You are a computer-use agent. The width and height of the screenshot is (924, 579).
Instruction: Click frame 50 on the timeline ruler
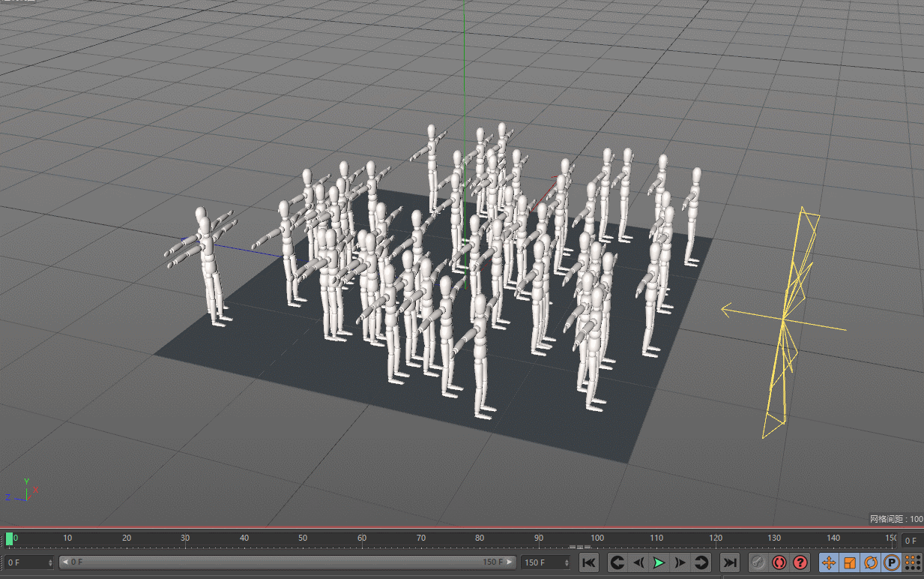point(303,538)
